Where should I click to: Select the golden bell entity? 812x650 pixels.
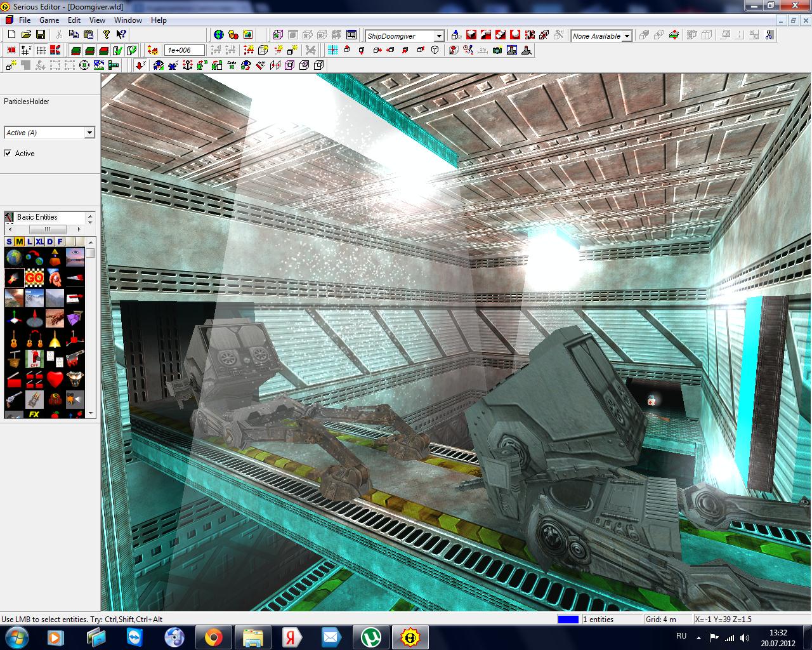55,339
